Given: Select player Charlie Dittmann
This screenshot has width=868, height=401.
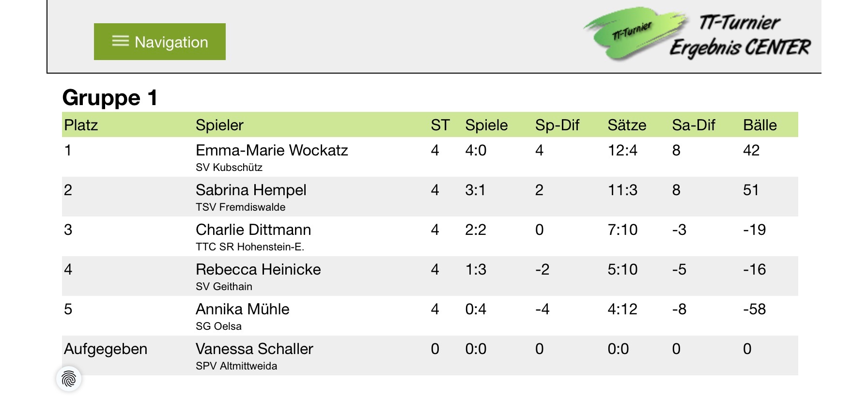Looking at the screenshot, I should pyautogui.click(x=253, y=230).
